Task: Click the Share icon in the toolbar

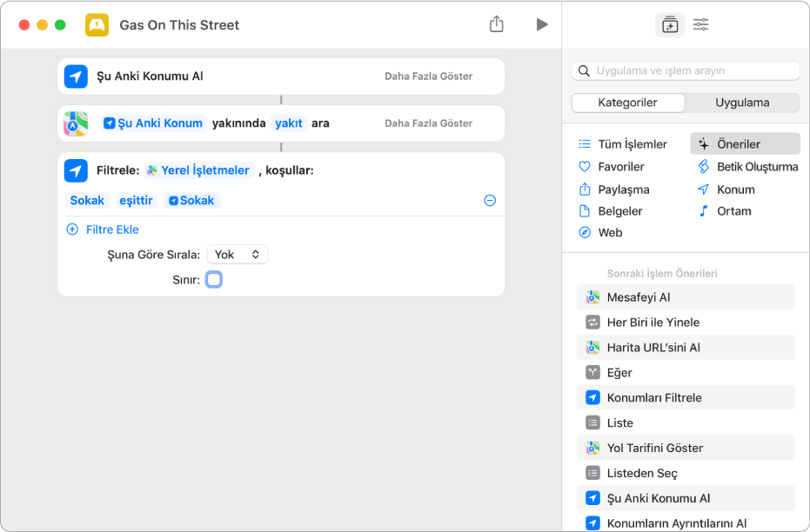Action: pos(496,24)
